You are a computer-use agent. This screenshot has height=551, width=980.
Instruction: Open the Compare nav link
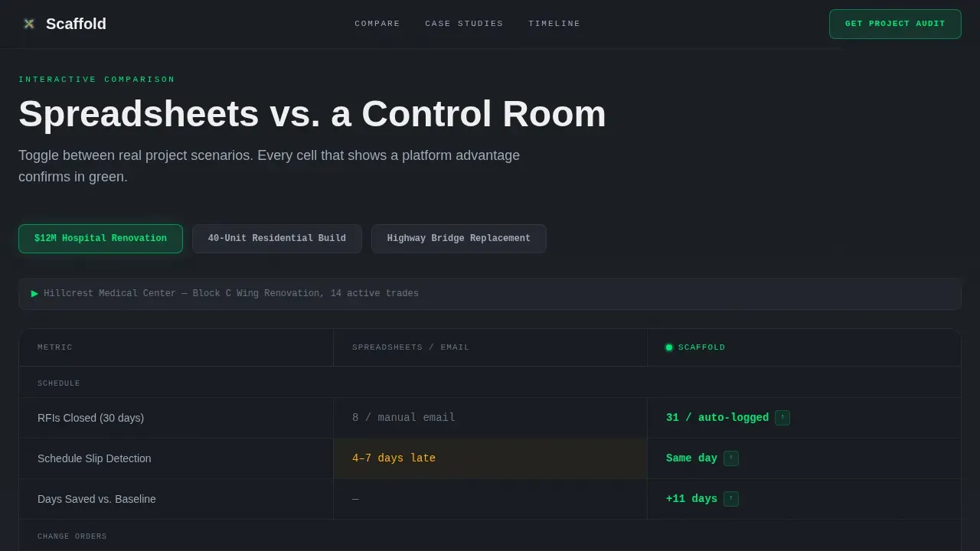pyautogui.click(x=377, y=24)
